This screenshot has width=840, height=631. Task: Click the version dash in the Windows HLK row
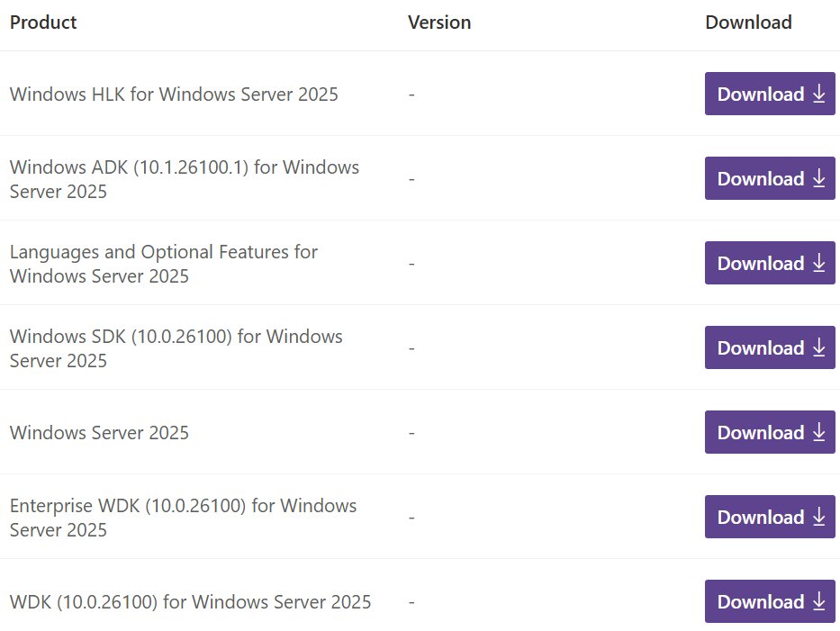(411, 95)
